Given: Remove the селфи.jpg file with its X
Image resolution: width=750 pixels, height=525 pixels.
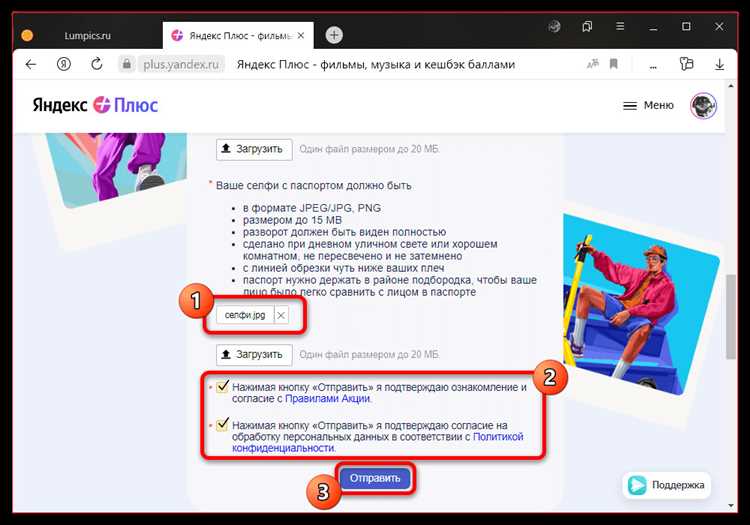Looking at the screenshot, I should click(281, 315).
